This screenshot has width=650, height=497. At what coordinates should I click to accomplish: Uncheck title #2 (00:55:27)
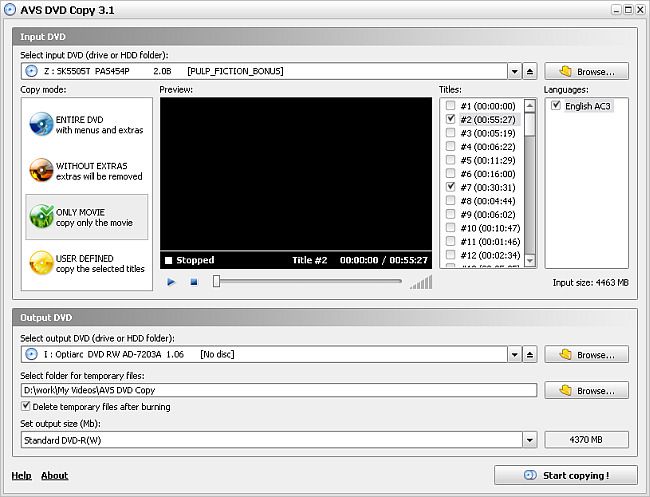(x=450, y=119)
